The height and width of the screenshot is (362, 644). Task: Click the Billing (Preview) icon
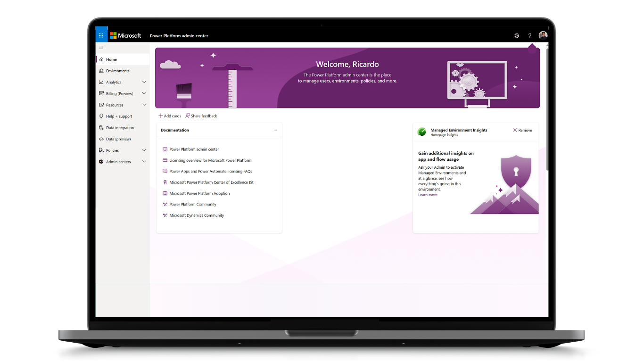[101, 93]
